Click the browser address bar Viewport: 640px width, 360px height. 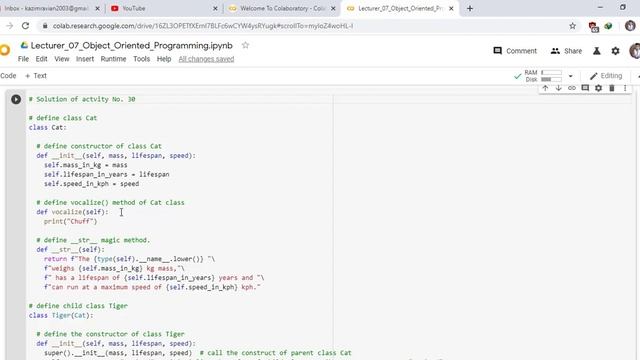pos(302,26)
